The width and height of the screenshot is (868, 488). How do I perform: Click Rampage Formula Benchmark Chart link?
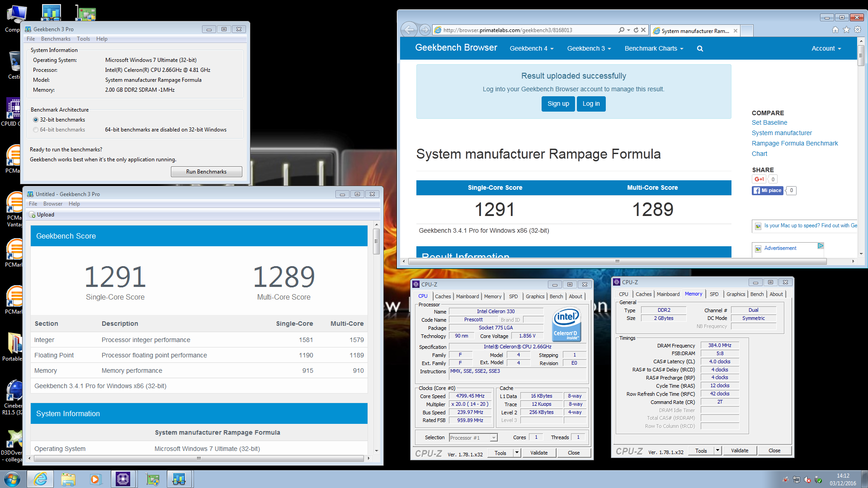[x=795, y=149]
